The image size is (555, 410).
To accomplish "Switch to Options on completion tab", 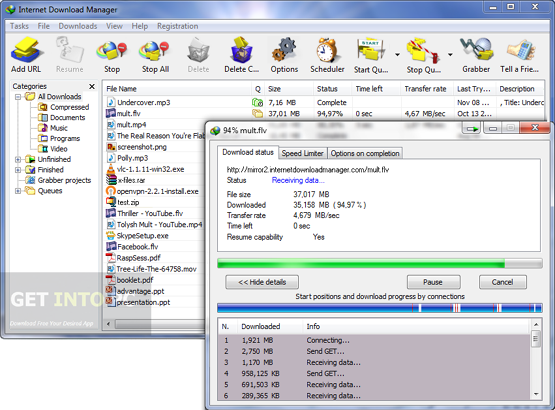I will point(365,153).
